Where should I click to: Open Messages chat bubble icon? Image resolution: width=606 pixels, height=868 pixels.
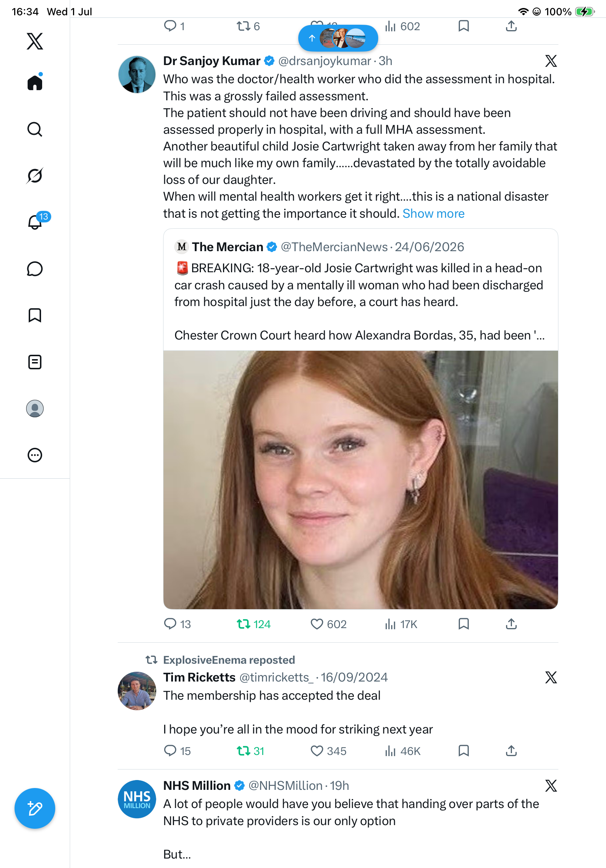coord(35,269)
